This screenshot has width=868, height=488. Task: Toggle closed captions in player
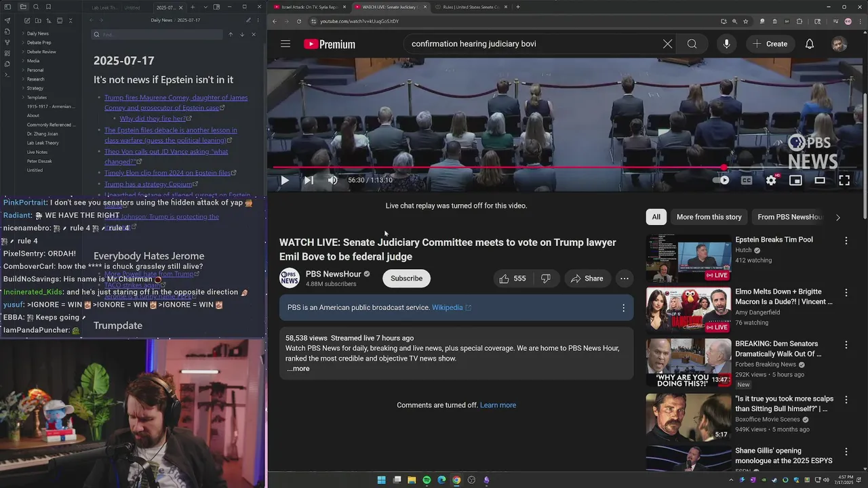click(x=747, y=180)
